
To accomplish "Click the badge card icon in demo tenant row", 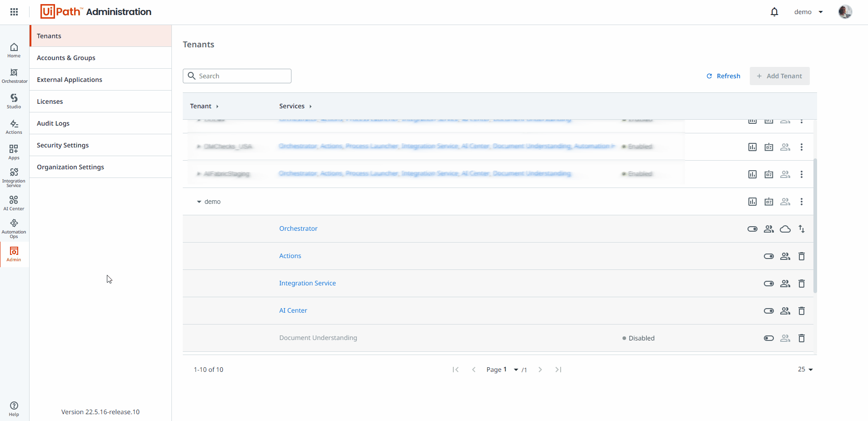I will [769, 202].
